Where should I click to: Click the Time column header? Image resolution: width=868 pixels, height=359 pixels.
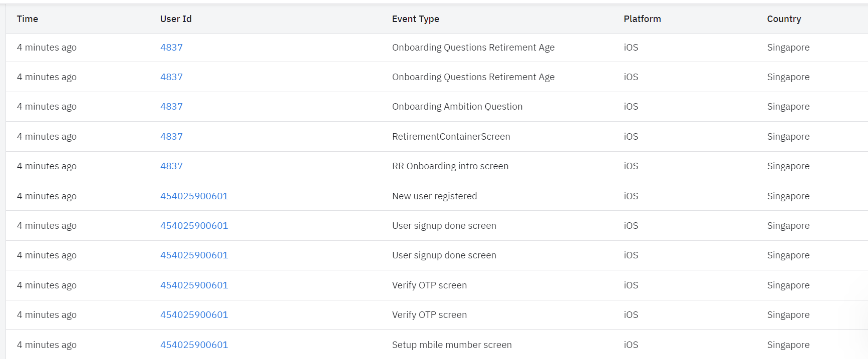click(28, 19)
